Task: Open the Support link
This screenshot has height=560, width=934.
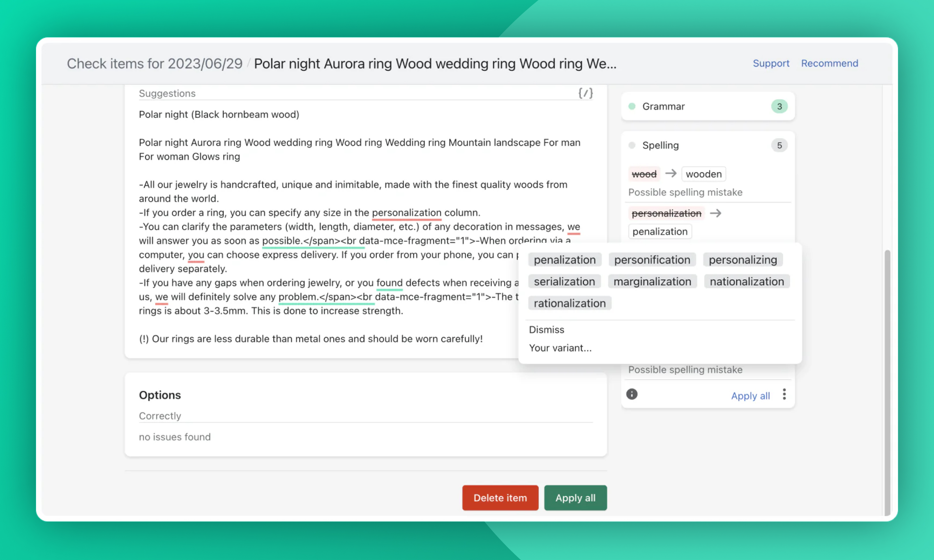Action: point(771,63)
